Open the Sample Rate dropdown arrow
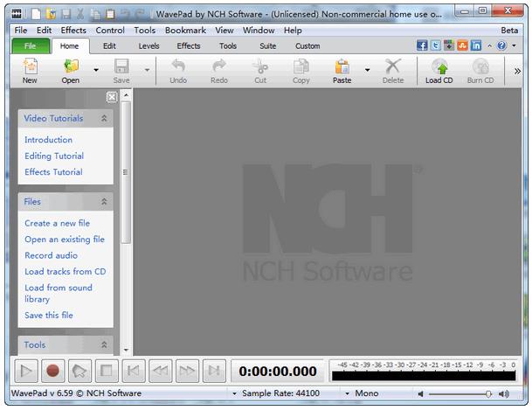The image size is (532, 410). [x=234, y=393]
